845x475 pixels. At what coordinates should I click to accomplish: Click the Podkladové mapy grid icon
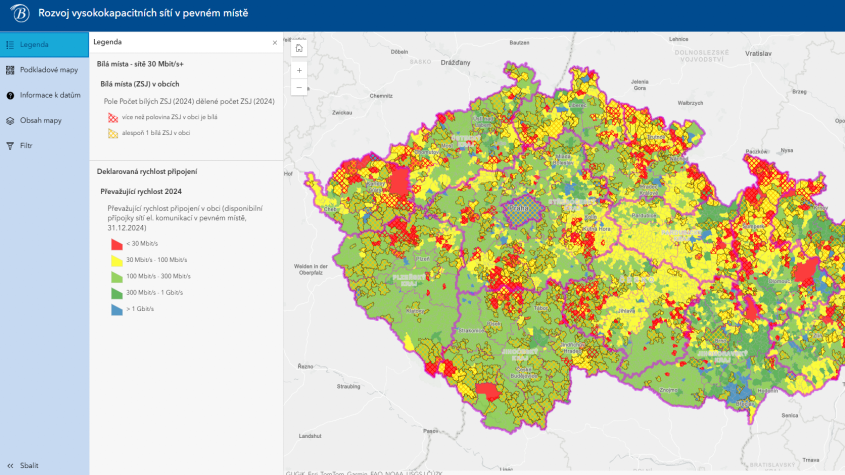(x=10, y=70)
